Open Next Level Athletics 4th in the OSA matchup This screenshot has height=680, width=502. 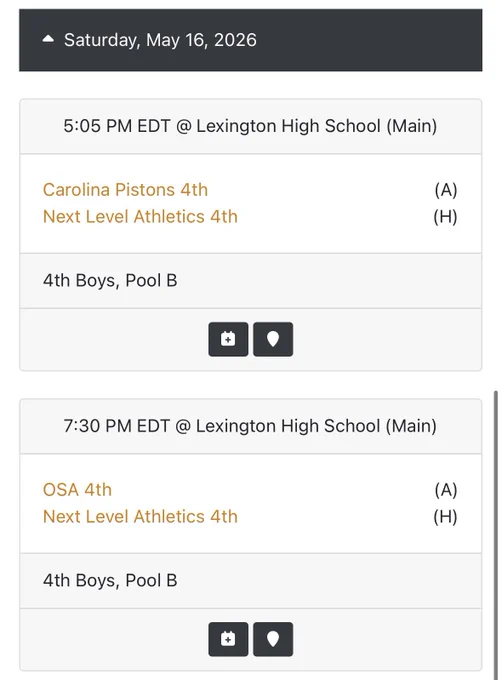(140, 517)
